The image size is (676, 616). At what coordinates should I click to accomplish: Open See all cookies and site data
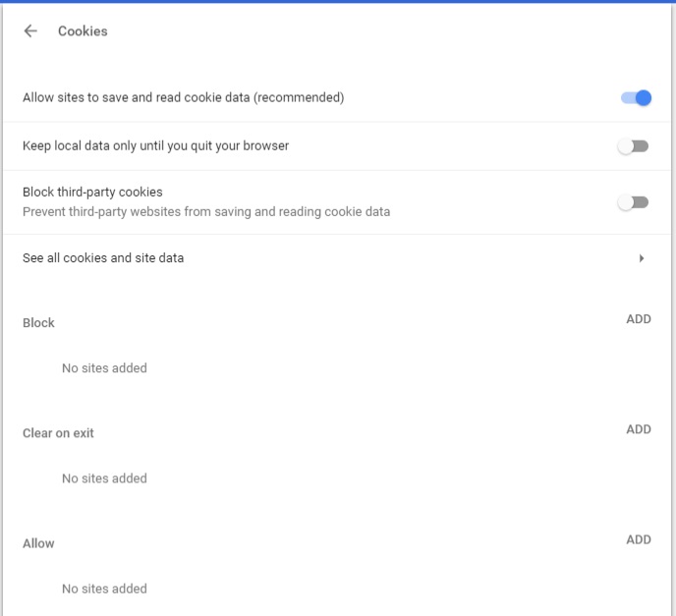pos(337,258)
